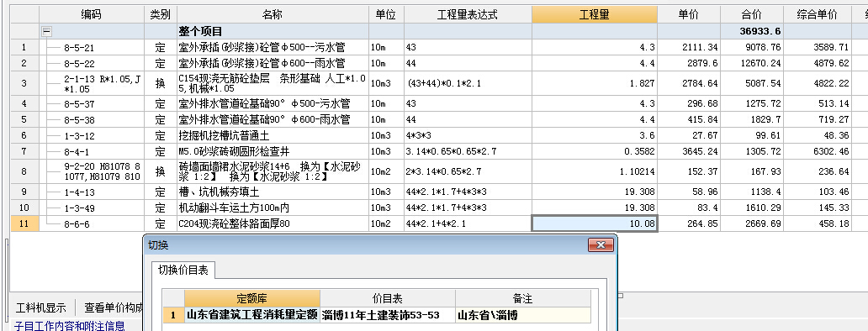Click 类别 cell 换 in row 3
The width and height of the screenshot is (868, 331).
click(160, 83)
